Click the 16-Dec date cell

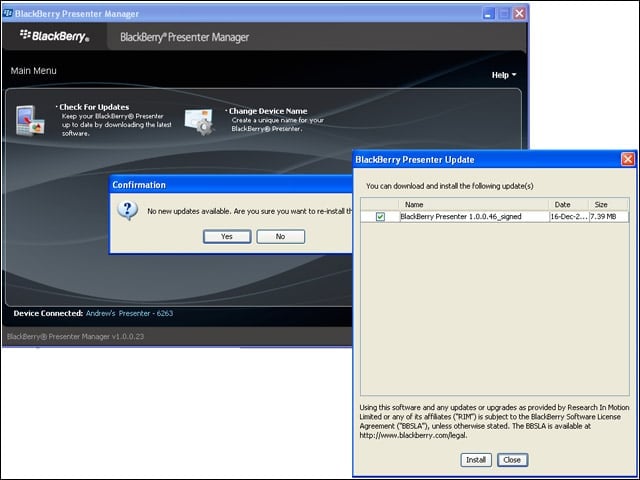[x=569, y=217]
